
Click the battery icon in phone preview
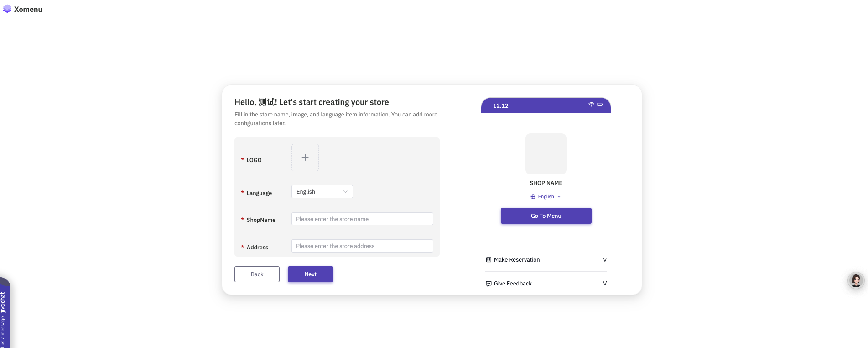coord(600,105)
